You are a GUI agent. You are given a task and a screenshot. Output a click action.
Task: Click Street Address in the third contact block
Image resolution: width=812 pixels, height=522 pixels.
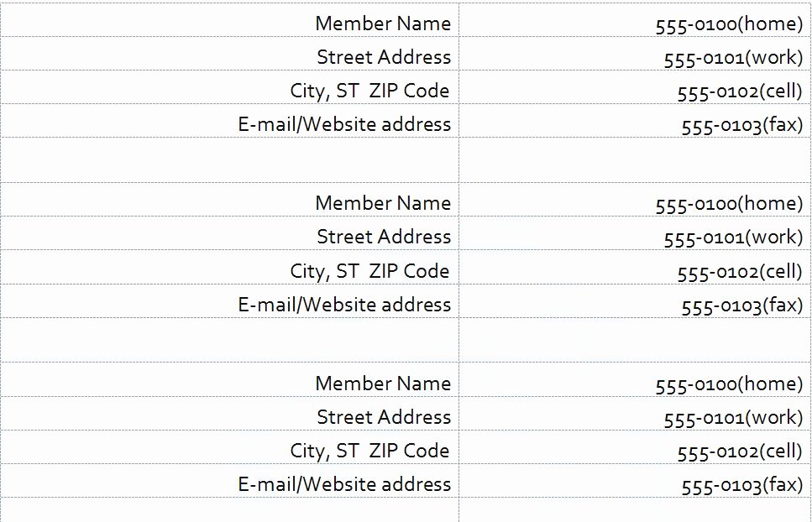tap(384, 417)
